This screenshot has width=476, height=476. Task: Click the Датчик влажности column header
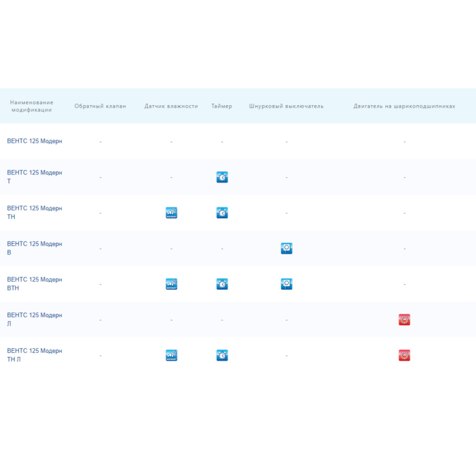(x=171, y=106)
